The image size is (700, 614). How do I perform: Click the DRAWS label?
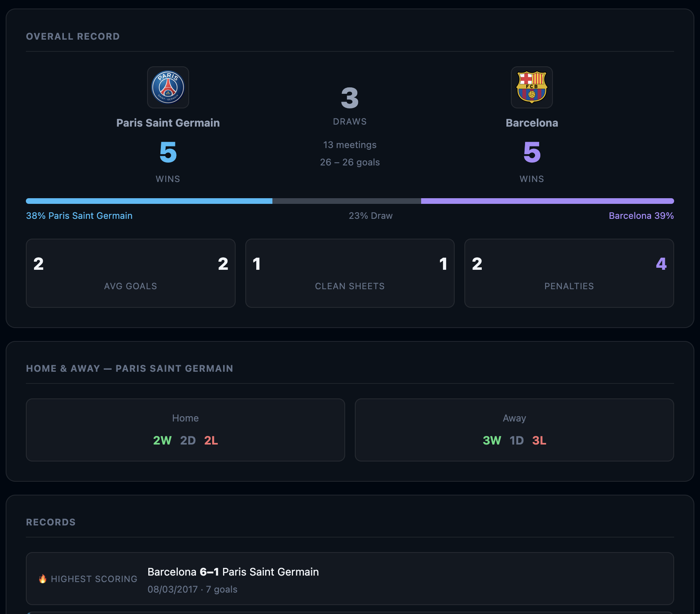click(x=350, y=122)
